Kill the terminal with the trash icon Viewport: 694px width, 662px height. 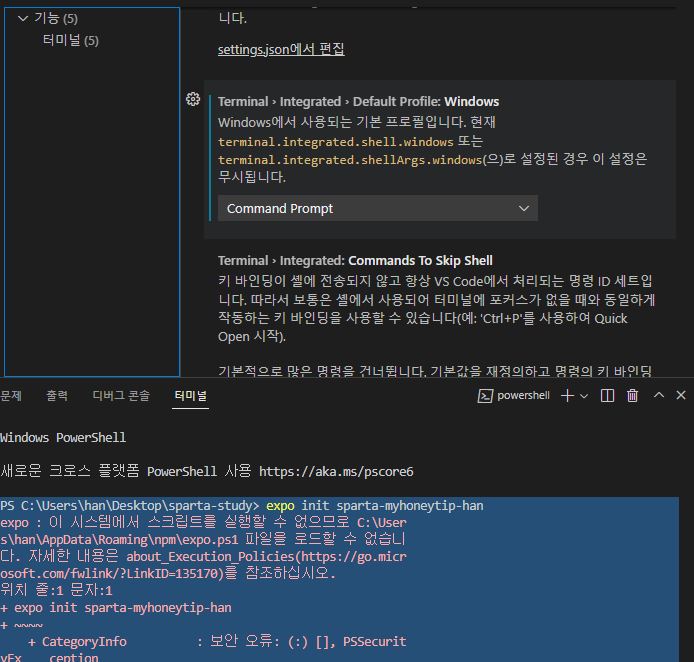(632, 395)
